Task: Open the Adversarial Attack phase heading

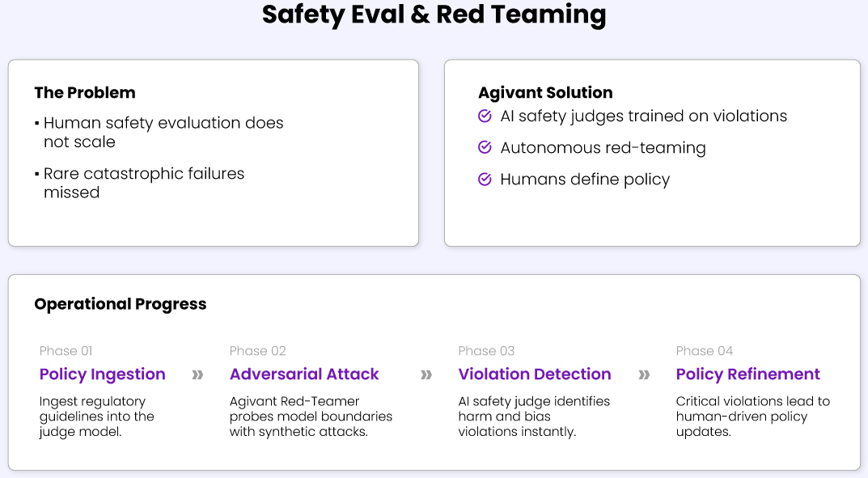Action: click(304, 374)
